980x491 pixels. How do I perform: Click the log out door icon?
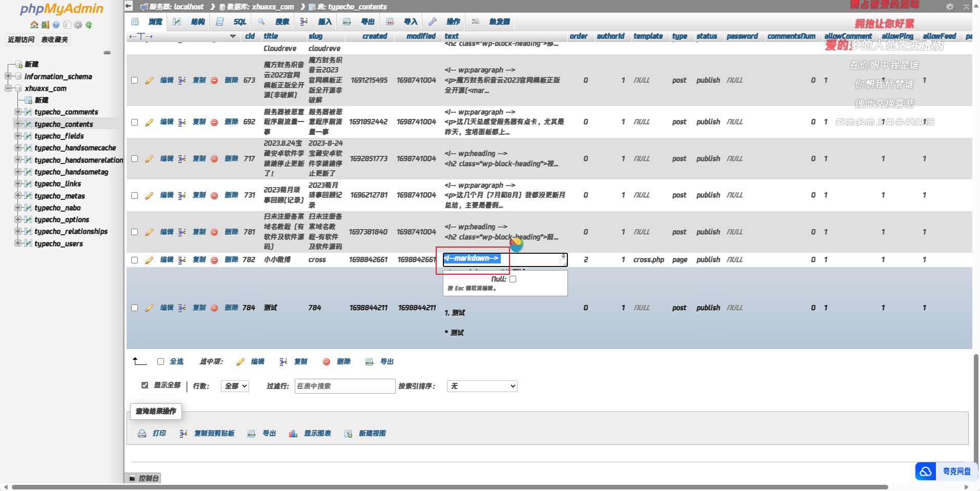click(x=45, y=25)
